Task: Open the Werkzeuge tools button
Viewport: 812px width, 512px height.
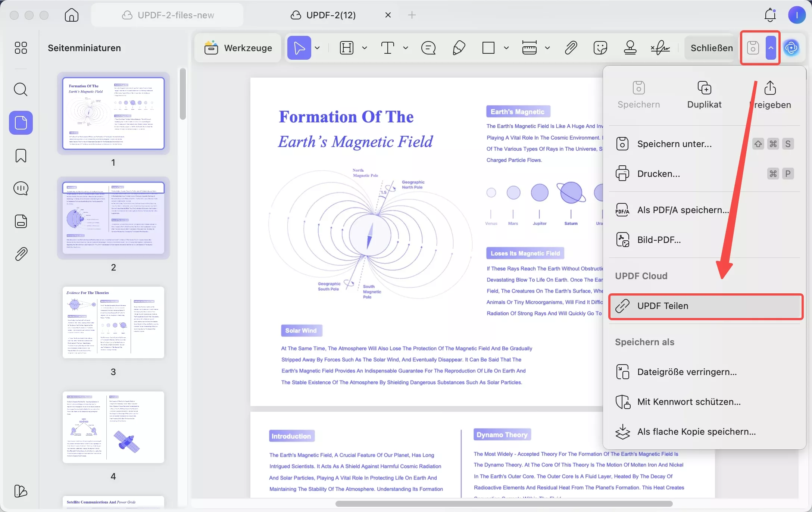Action: point(238,48)
